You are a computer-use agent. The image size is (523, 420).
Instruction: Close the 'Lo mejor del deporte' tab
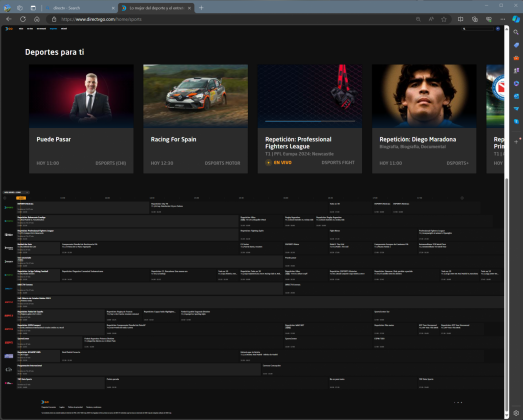coord(189,8)
